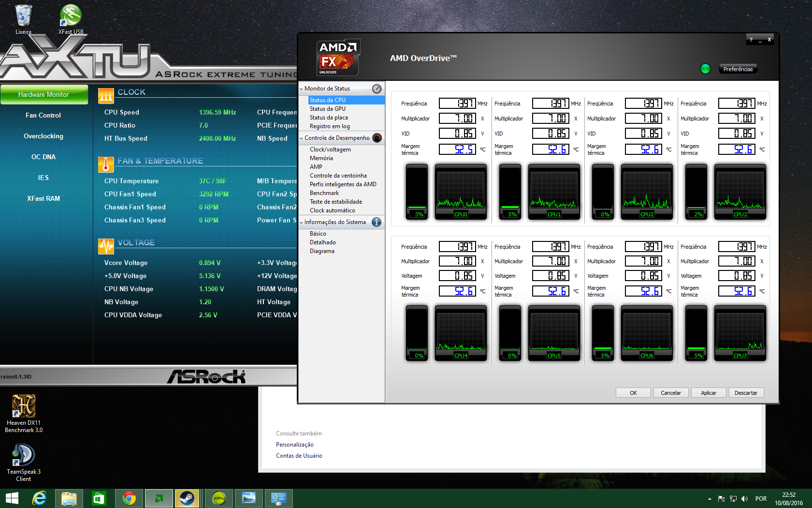Open the Contas de Usuário link
Viewport: 812px width, 508px height.
tap(299, 456)
